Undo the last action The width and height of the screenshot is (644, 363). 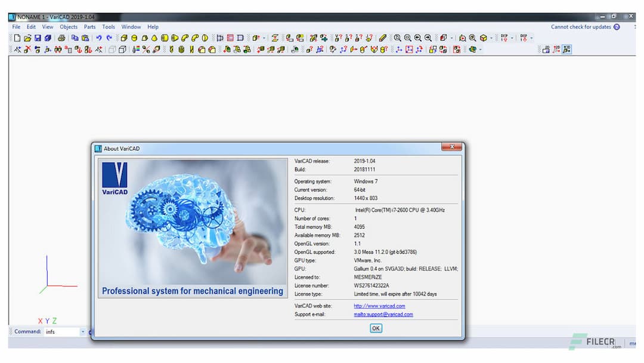(x=99, y=38)
